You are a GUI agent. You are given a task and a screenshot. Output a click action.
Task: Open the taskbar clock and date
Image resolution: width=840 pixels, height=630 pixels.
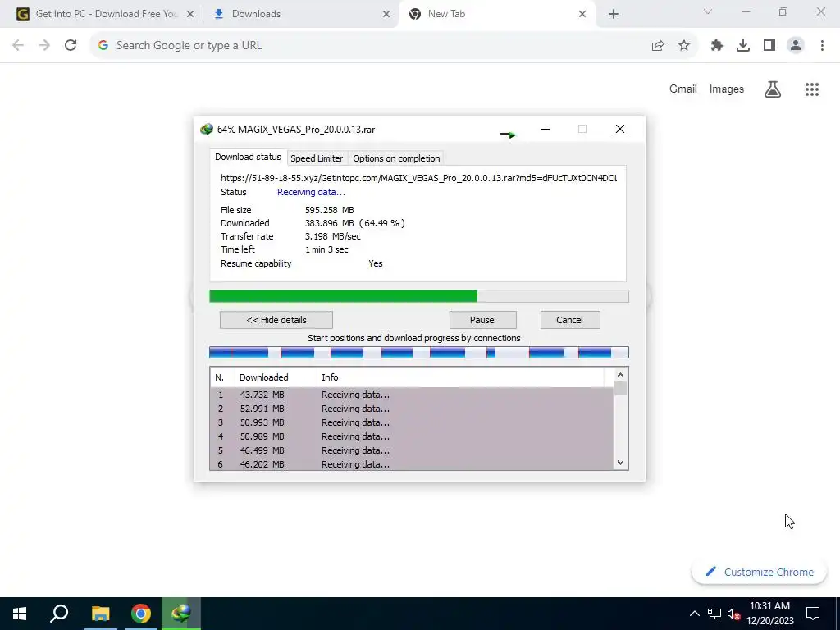(770, 614)
